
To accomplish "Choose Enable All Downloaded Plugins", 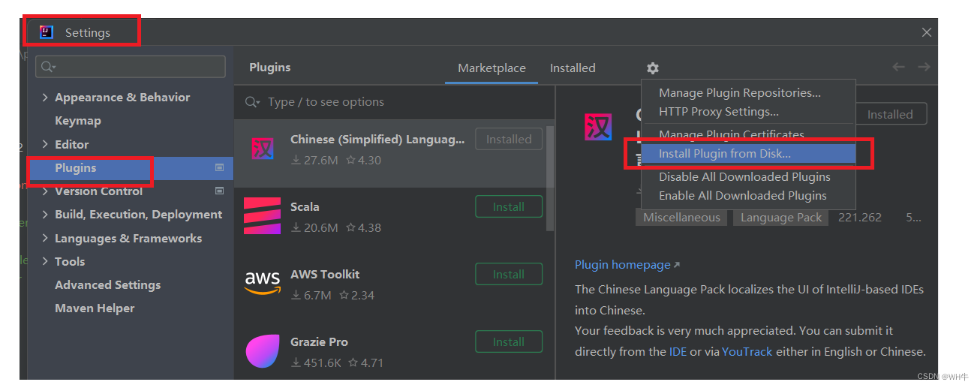I will click(x=748, y=196).
